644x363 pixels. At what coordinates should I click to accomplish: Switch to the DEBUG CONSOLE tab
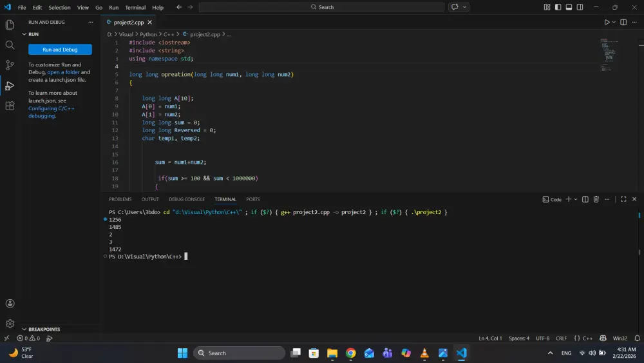[187, 199]
